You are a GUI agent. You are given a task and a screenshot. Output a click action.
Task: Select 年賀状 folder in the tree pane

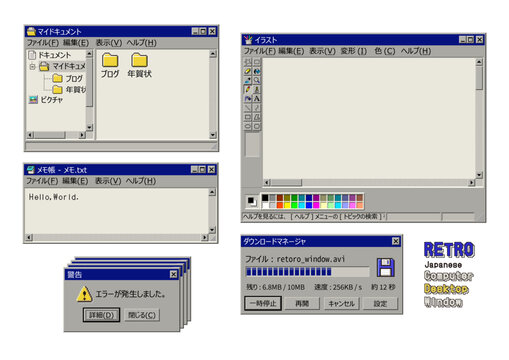point(69,89)
